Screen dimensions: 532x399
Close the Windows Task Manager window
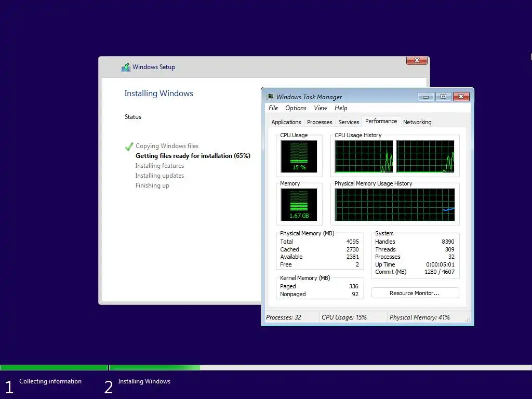tap(461, 97)
